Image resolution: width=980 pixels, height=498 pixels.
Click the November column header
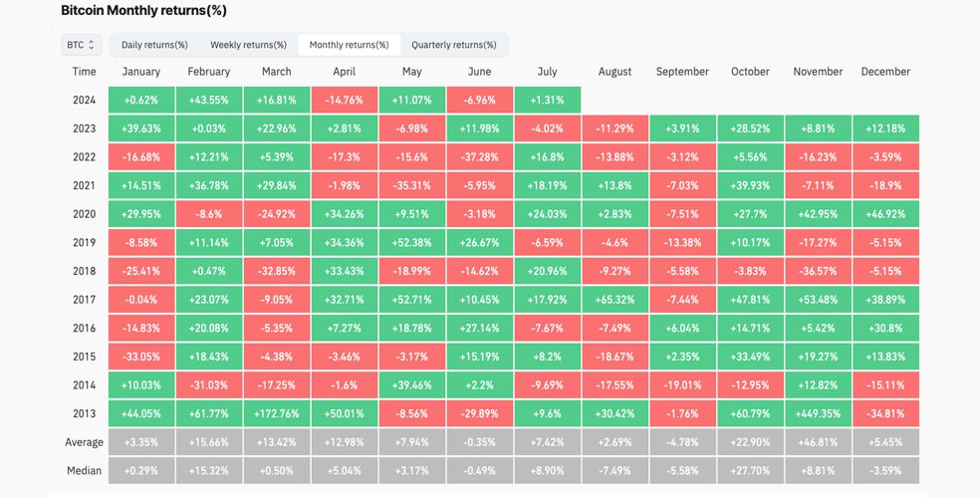click(818, 72)
